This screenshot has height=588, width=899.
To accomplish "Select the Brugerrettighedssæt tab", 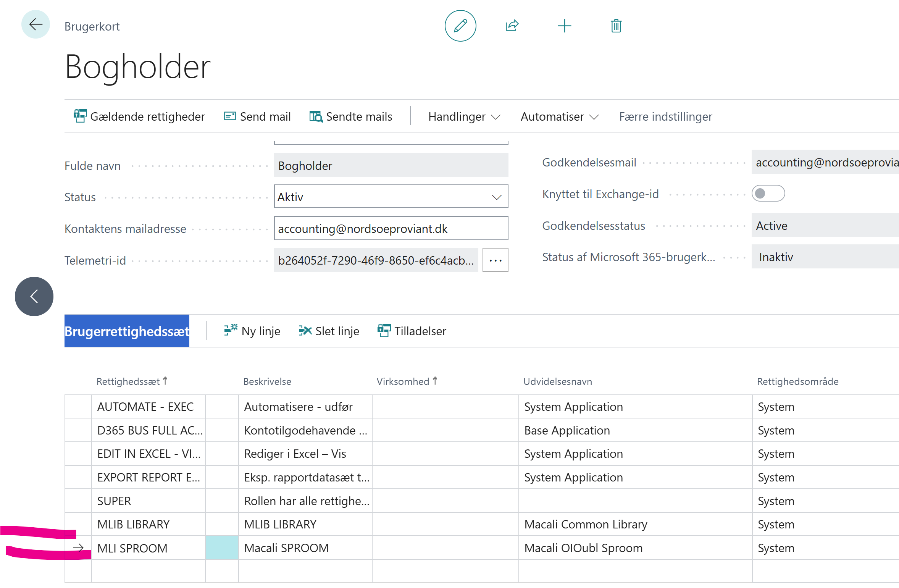I will point(127,331).
